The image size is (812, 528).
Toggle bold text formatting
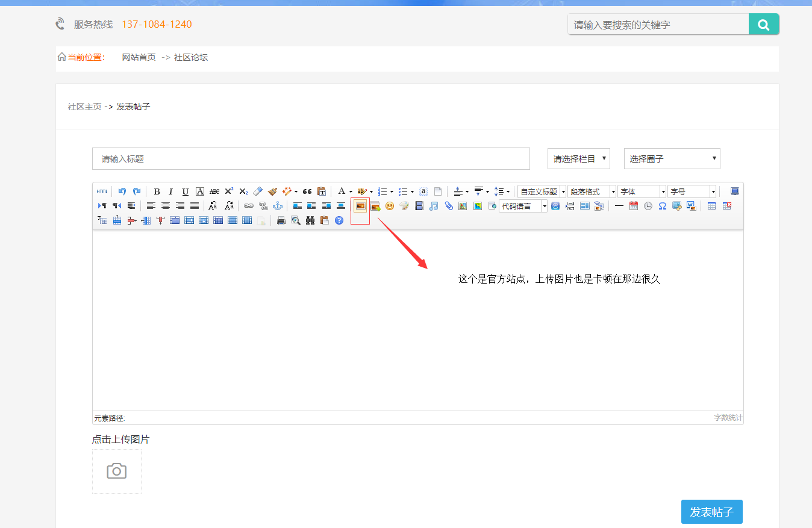157,191
